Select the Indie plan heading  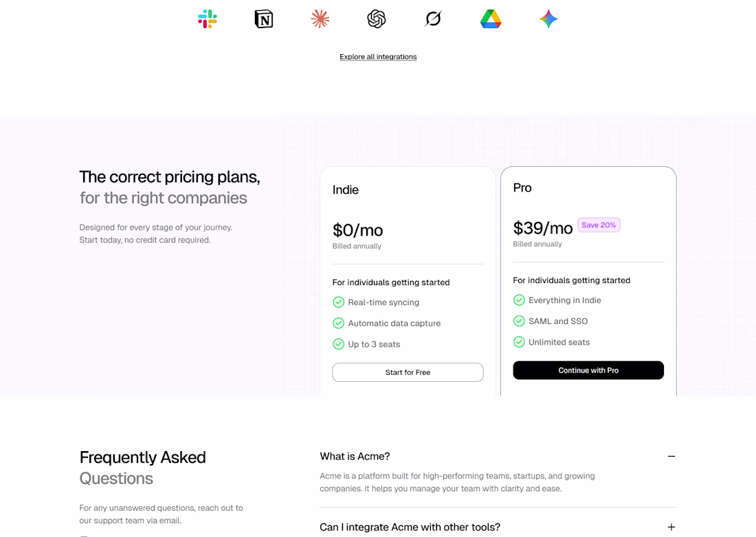click(346, 190)
